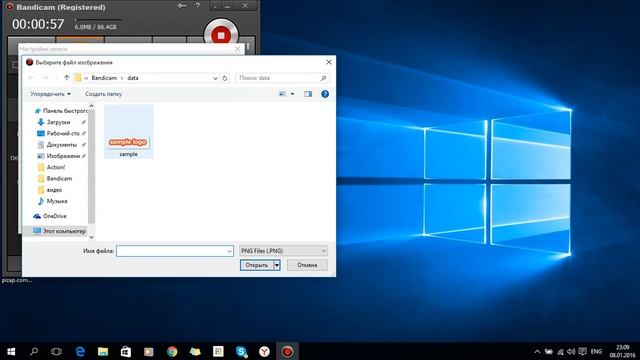Image resolution: width=640 pixels, height=360 pixels.
Task: Click the Отмена button
Action: click(307, 265)
